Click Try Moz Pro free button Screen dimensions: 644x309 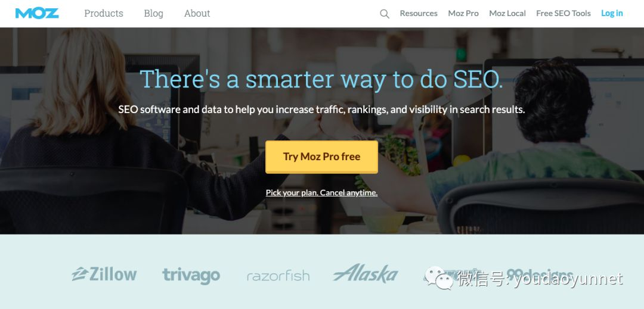(321, 157)
